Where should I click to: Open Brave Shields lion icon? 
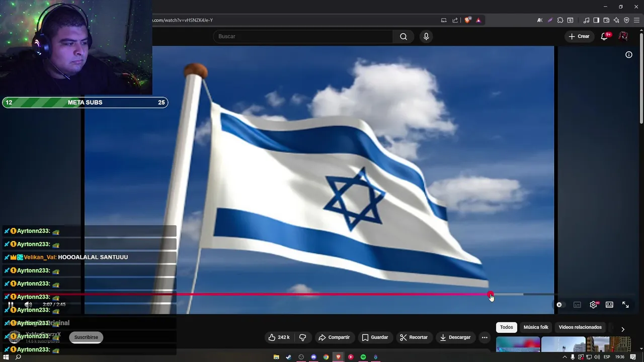pyautogui.click(x=468, y=20)
